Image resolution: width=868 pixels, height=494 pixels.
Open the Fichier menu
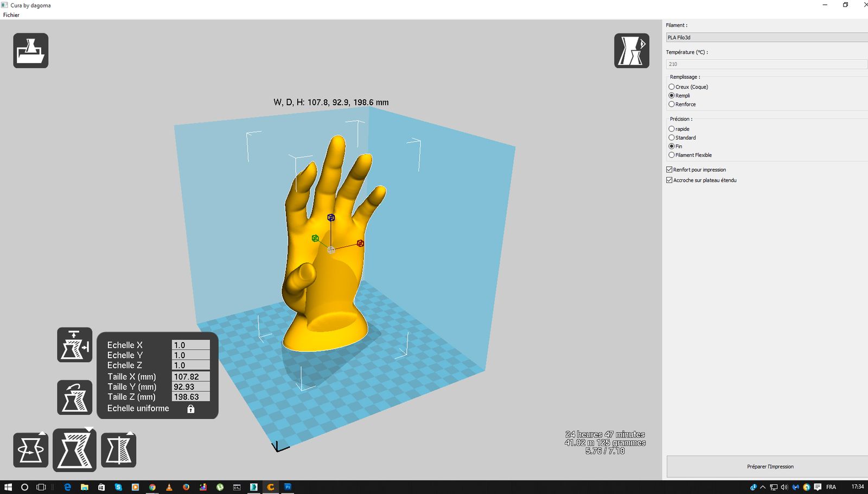[11, 15]
